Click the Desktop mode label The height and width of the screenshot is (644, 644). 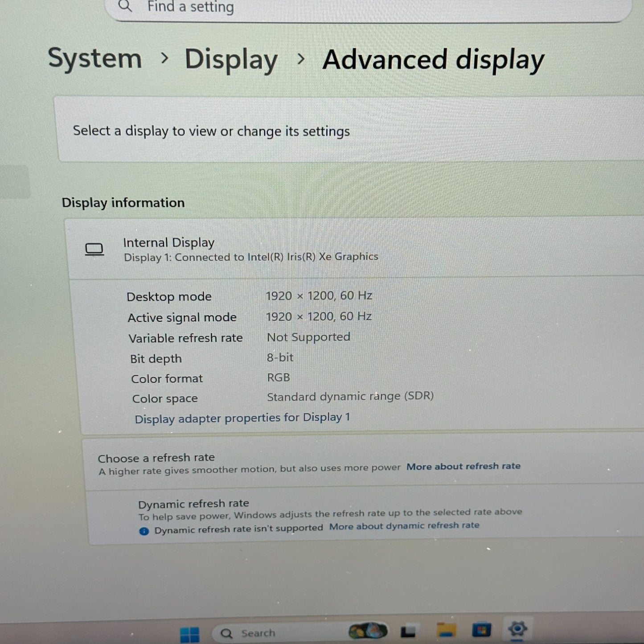coord(169,297)
